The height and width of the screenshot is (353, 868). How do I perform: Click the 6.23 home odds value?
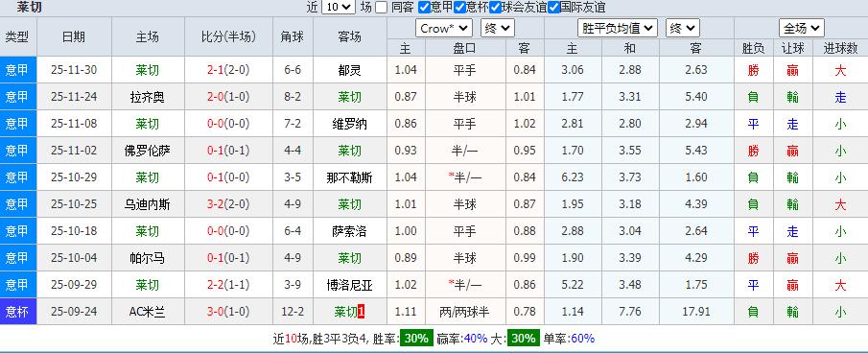coord(573,177)
